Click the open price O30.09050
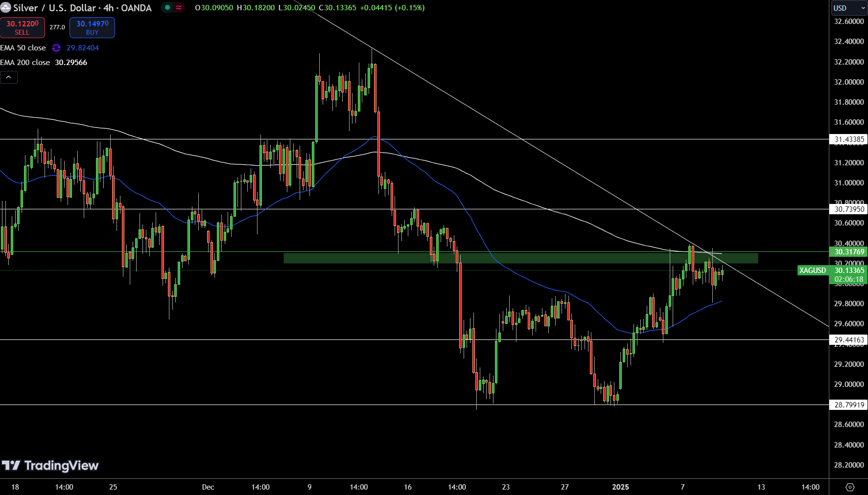 point(214,8)
